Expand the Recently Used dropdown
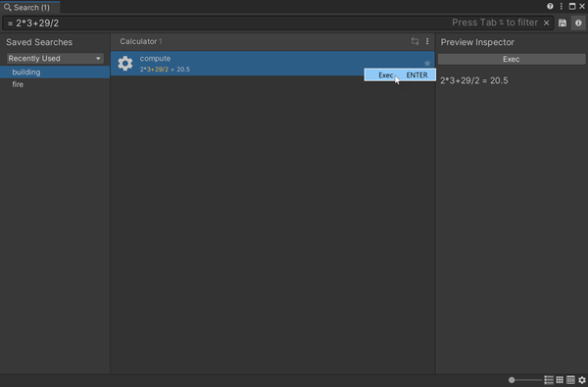588x387 pixels. [x=55, y=59]
